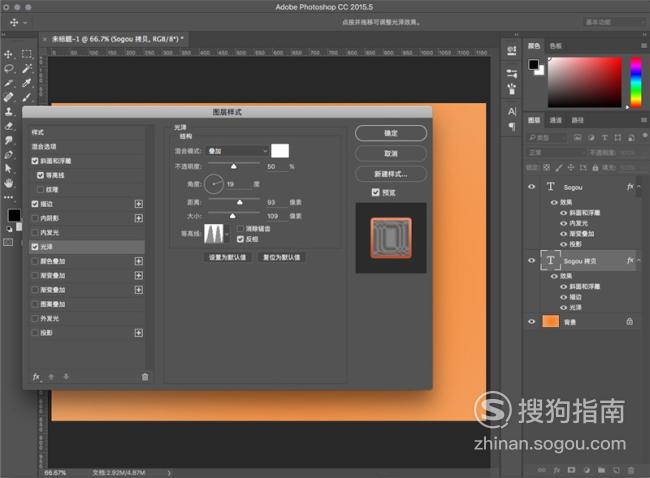Open the 等高线 contour picker arrow
The image size is (650, 478).
coord(227,234)
